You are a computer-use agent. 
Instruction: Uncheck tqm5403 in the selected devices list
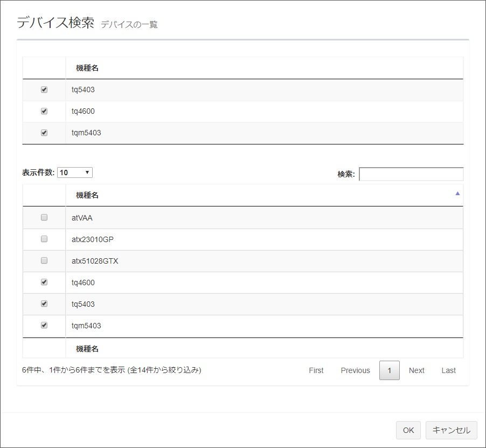44,133
